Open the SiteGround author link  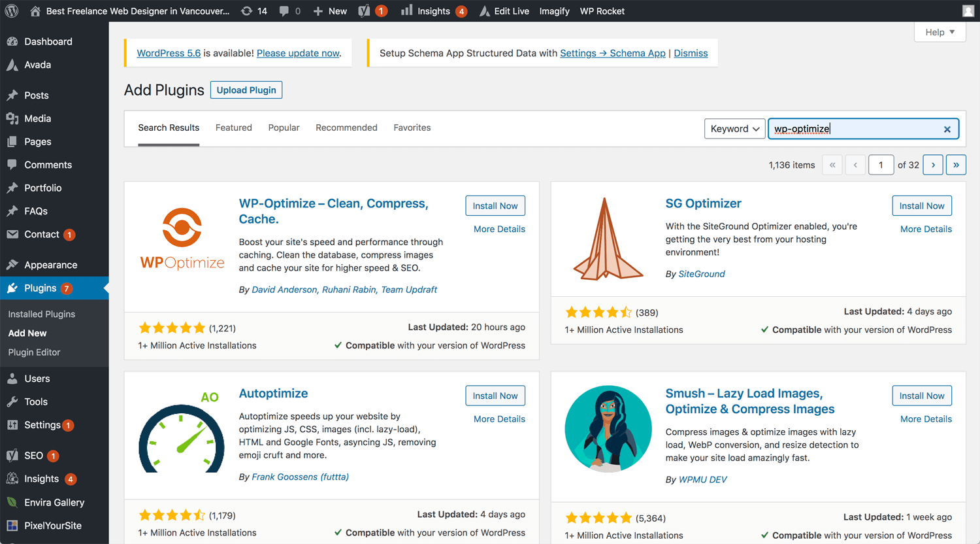pyautogui.click(x=702, y=274)
